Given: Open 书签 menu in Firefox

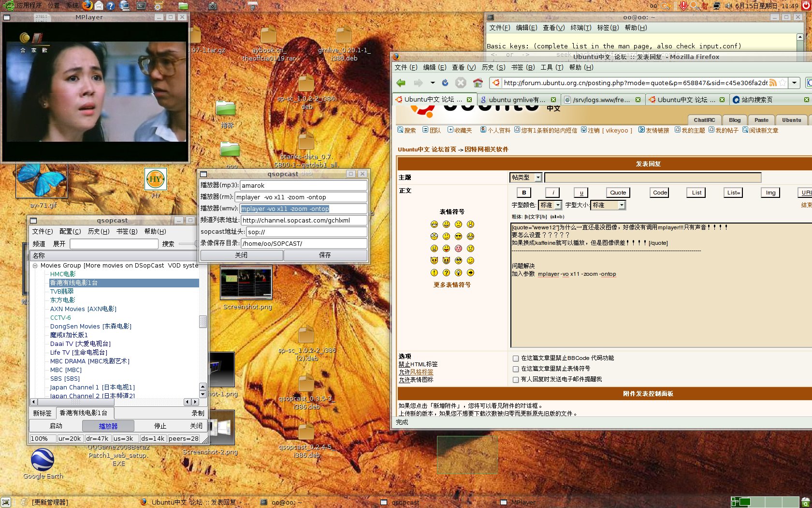Looking at the screenshot, I should [x=522, y=67].
